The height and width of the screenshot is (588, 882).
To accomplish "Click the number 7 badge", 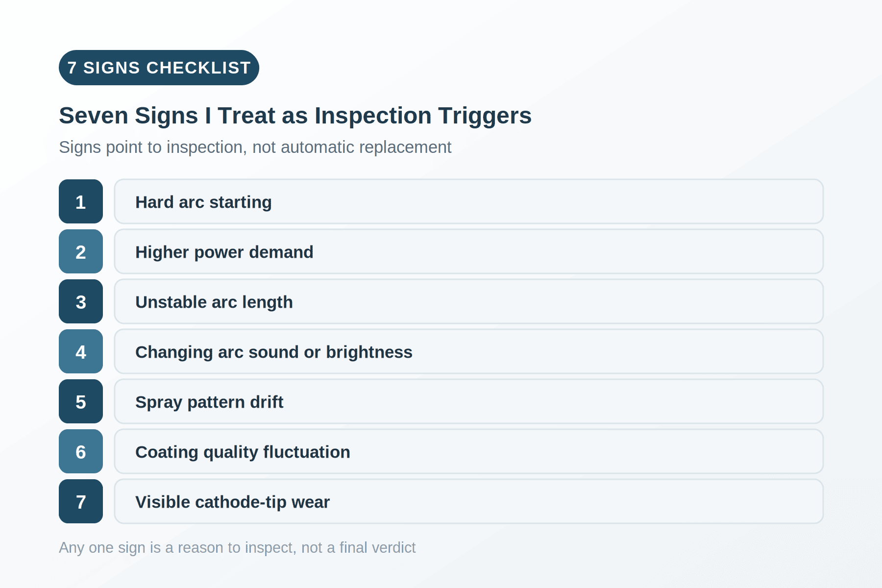I will pos(81,501).
